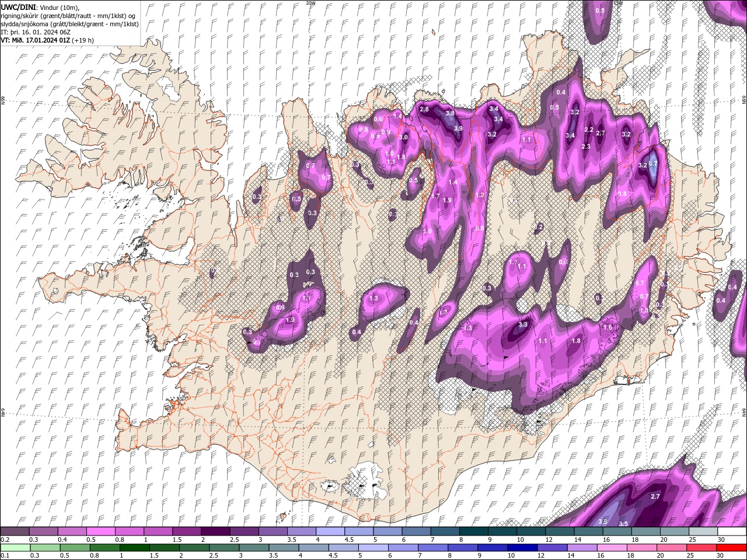Click the 2.8 precipitation value on the map
Image resolution: width=747 pixels, height=560 pixels.
pyautogui.click(x=424, y=109)
